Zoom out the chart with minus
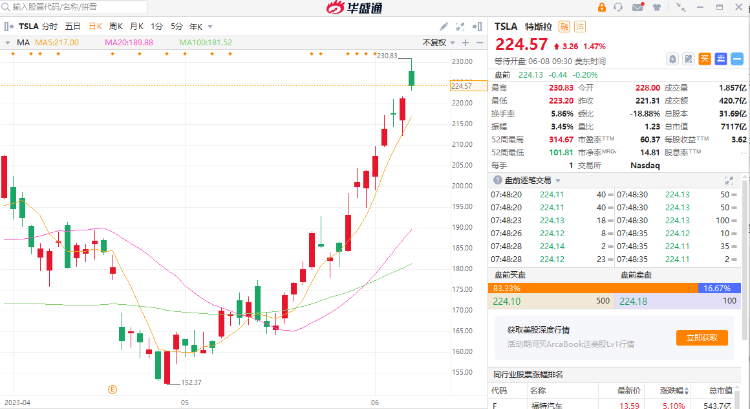The height and width of the screenshot is (409, 750). [479, 43]
